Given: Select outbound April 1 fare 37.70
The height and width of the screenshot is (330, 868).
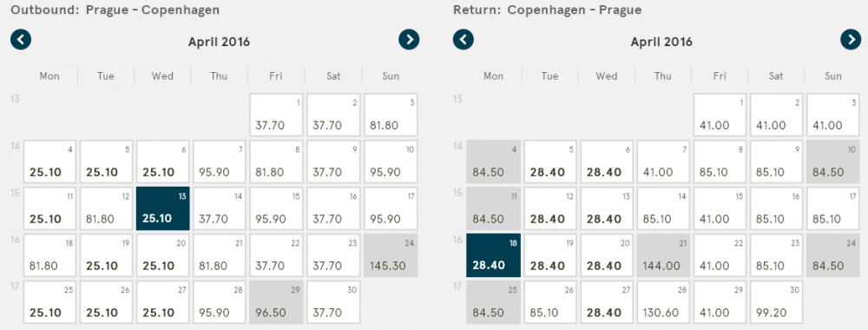Looking at the screenshot, I should coord(276,115).
